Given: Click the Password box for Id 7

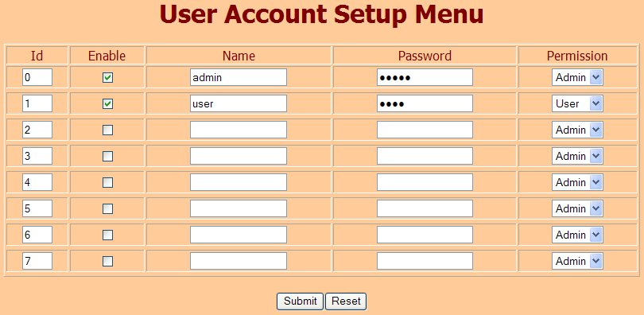Looking at the screenshot, I should point(425,261).
